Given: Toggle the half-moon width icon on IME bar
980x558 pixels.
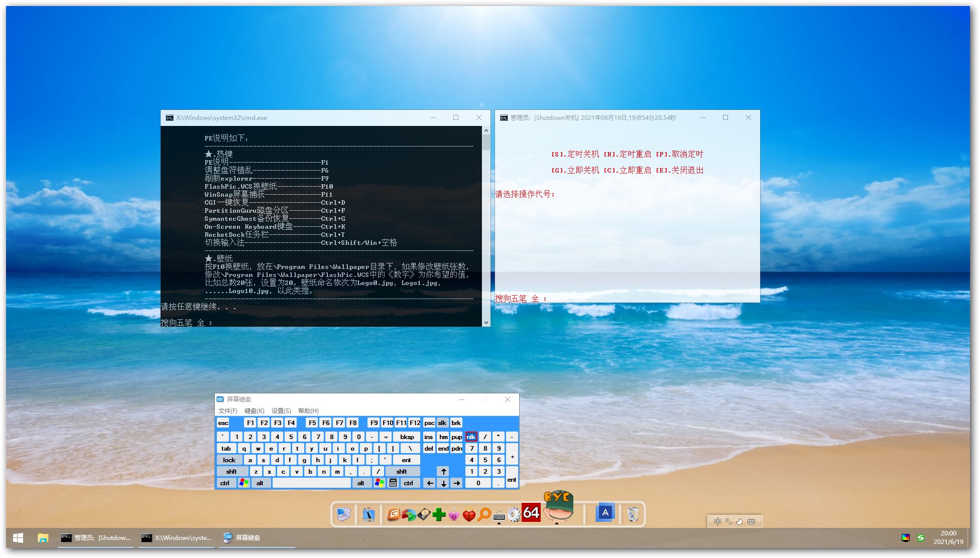Looking at the screenshot, I should (740, 522).
